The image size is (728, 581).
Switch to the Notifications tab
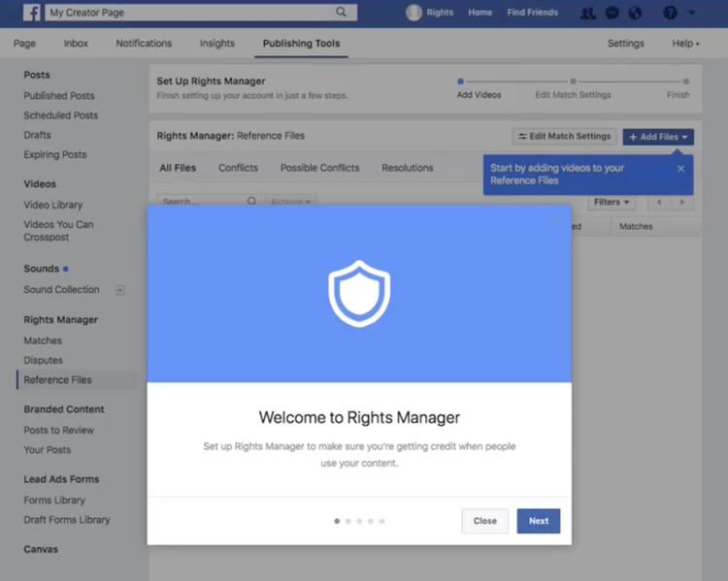point(144,44)
